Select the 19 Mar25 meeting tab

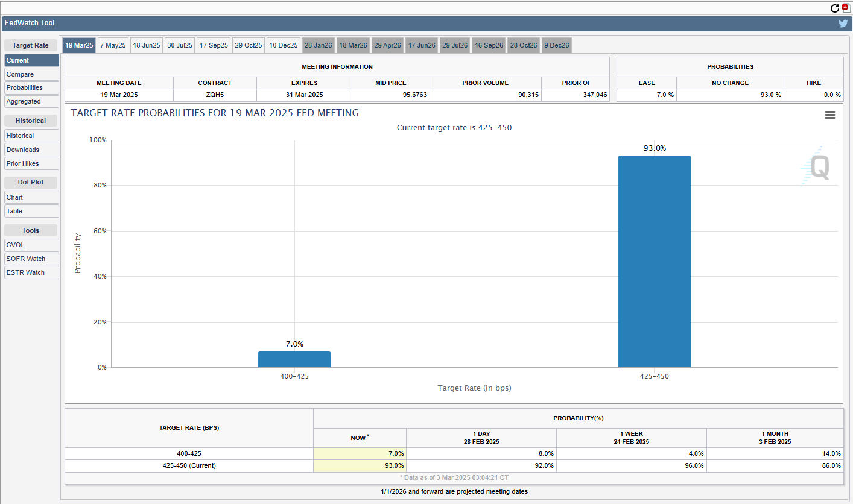(x=79, y=45)
